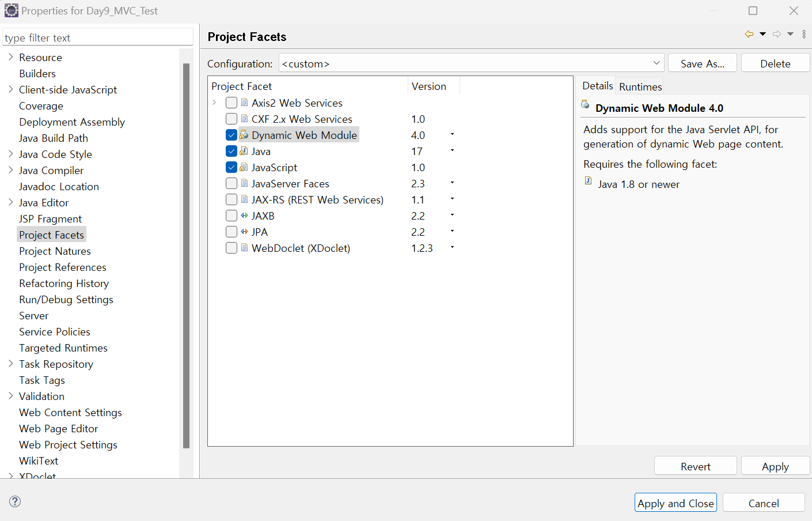
Task: Click the forward navigation arrow icon
Action: 777,35
